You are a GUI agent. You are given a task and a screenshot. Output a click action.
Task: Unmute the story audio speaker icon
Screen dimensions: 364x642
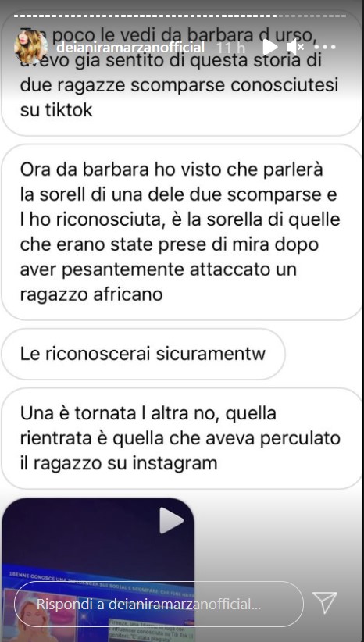pyautogui.click(x=294, y=47)
